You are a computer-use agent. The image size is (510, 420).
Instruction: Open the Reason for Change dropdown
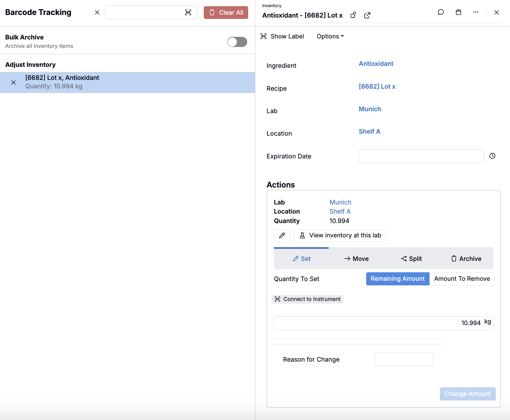[x=404, y=359]
